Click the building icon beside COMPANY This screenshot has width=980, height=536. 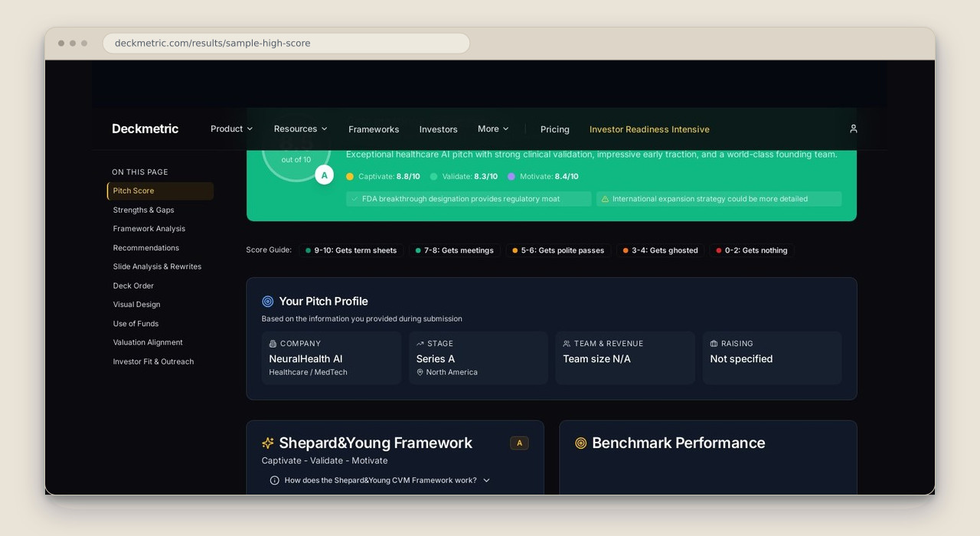(x=273, y=344)
